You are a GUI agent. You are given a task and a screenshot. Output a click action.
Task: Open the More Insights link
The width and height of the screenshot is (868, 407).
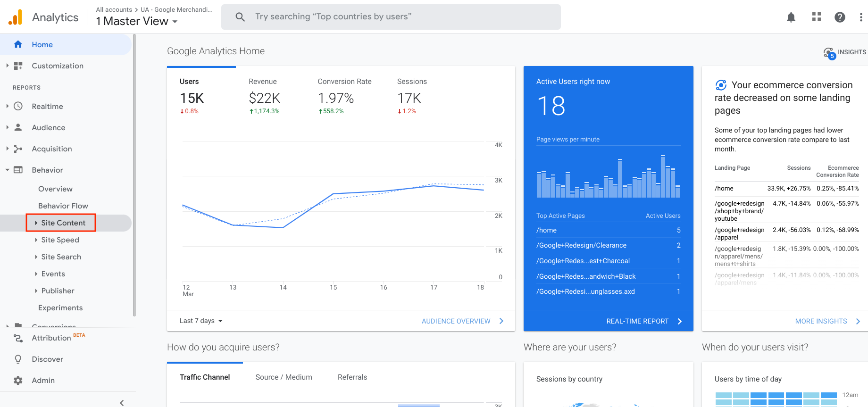click(821, 321)
